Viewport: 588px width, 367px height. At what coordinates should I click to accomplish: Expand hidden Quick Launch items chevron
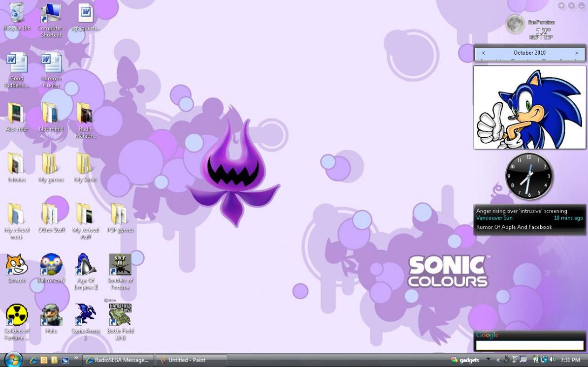(x=76, y=358)
